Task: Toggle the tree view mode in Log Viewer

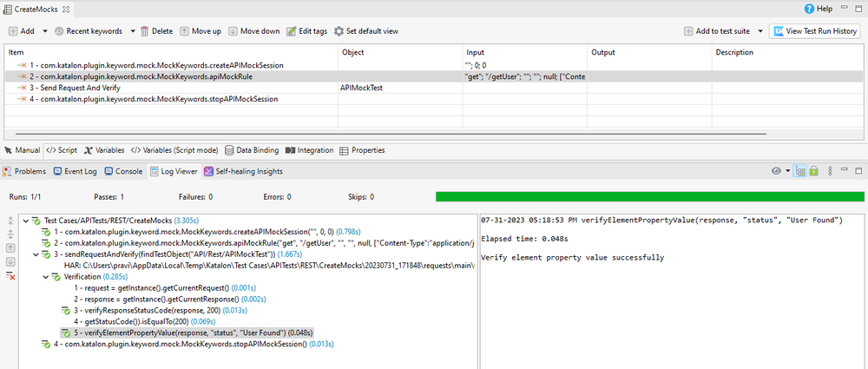Action: pos(800,171)
